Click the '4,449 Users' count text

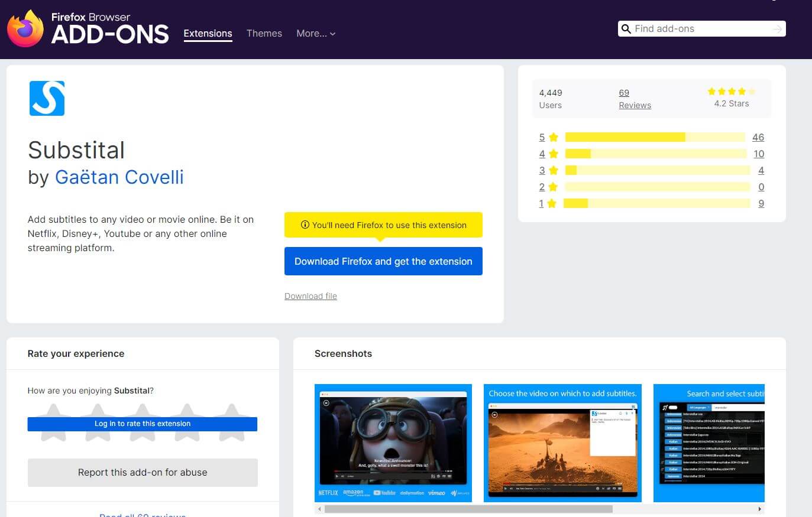[x=551, y=99]
